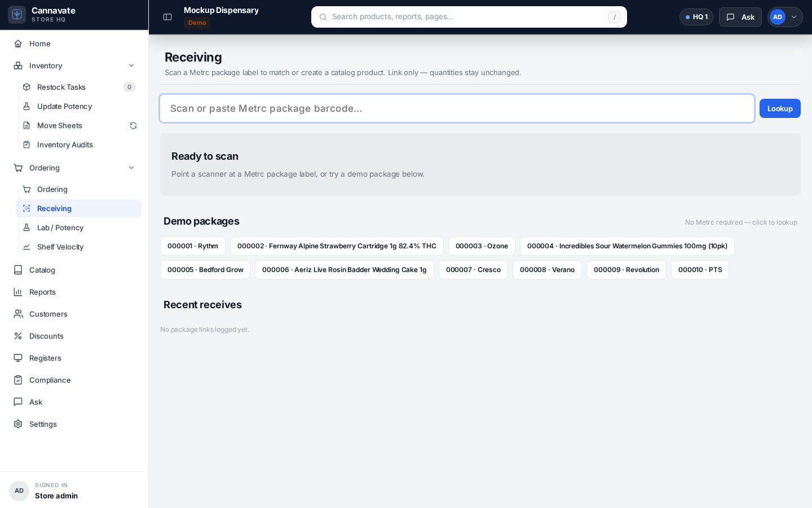Image resolution: width=812 pixels, height=508 pixels.
Task: Open the Reports page
Action: pyautogui.click(x=74, y=292)
